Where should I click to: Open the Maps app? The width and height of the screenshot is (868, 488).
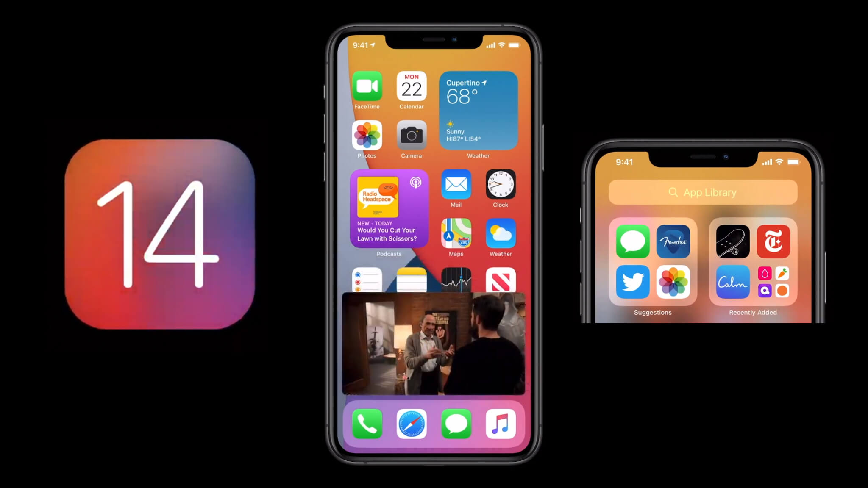(456, 236)
